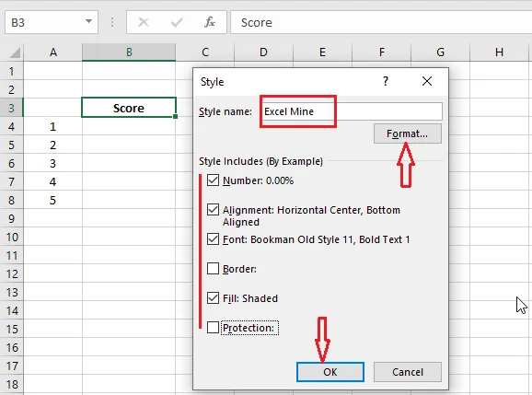
Task: Click the Insert Function fx icon
Action: click(210, 22)
